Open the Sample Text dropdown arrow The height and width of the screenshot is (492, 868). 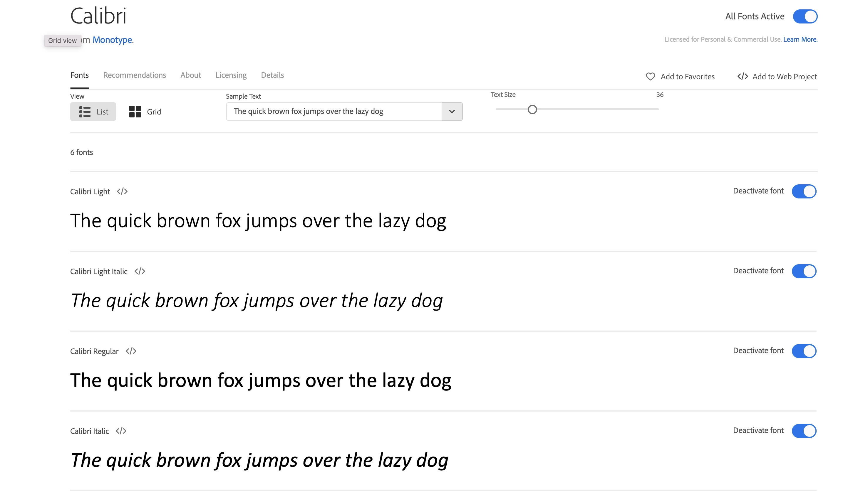[452, 112]
